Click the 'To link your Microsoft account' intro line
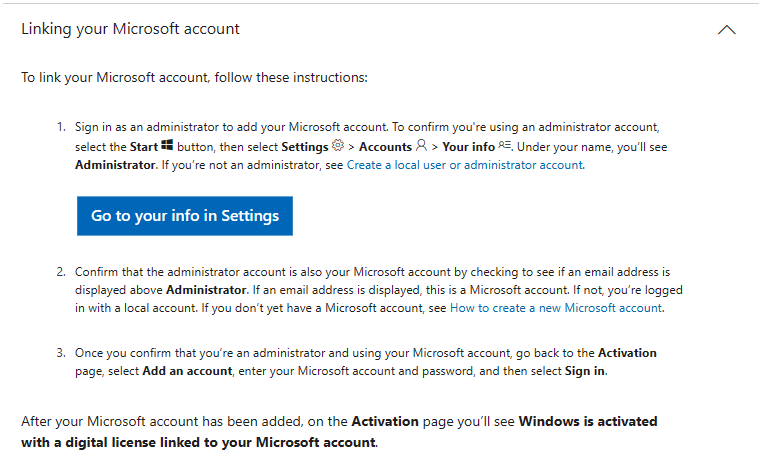Image resolution: width=764 pixels, height=472 pixels. [x=194, y=77]
